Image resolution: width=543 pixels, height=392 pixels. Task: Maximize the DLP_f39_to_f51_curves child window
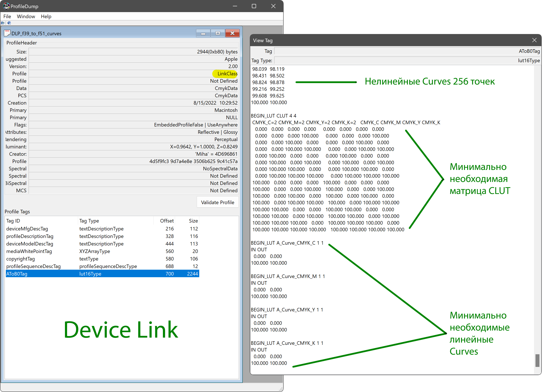coord(218,34)
